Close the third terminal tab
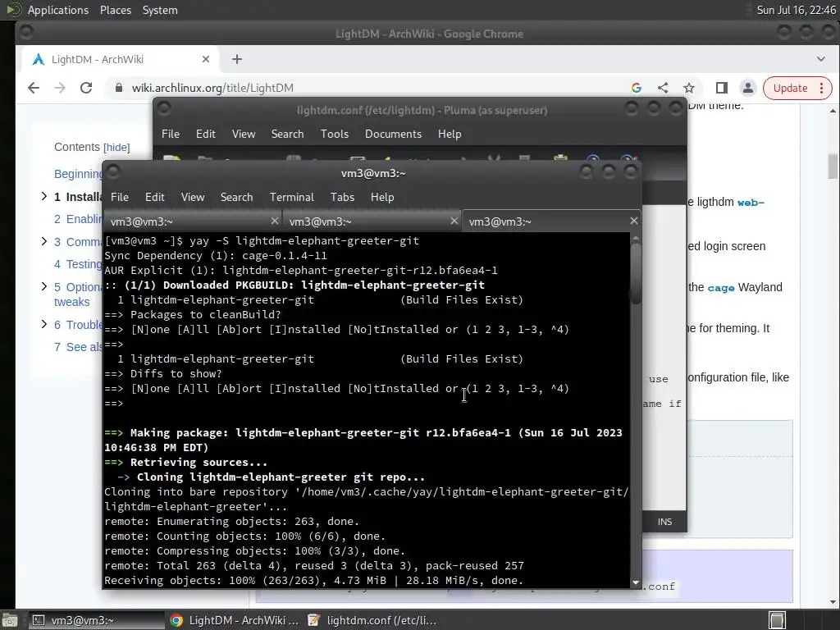This screenshot has width=840, height=630. 634,221
